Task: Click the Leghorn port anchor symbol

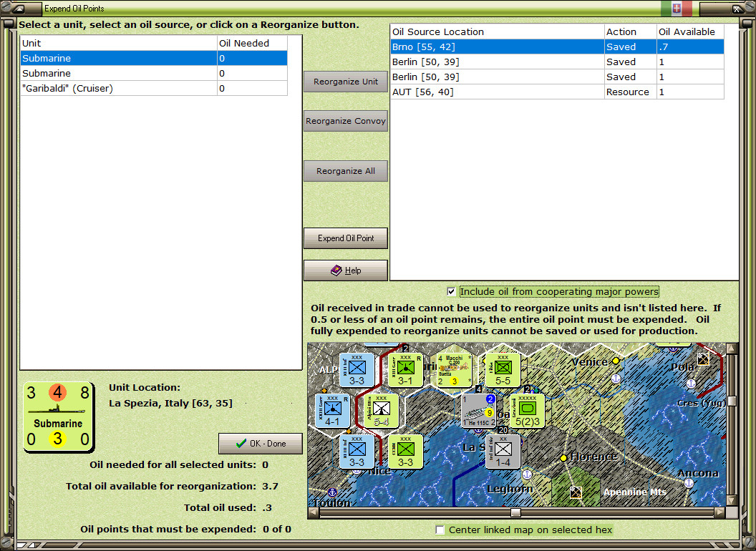Action: pos(527,475)
